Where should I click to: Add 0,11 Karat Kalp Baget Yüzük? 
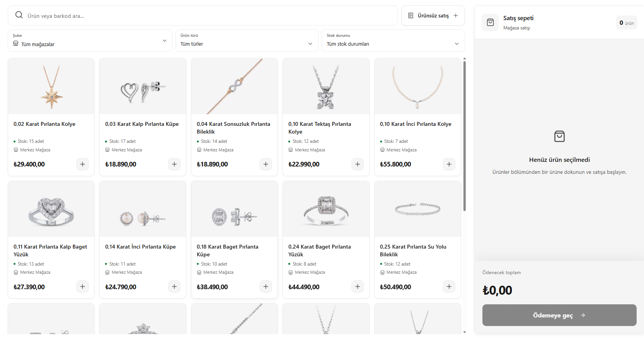click(x=83, y=287)
